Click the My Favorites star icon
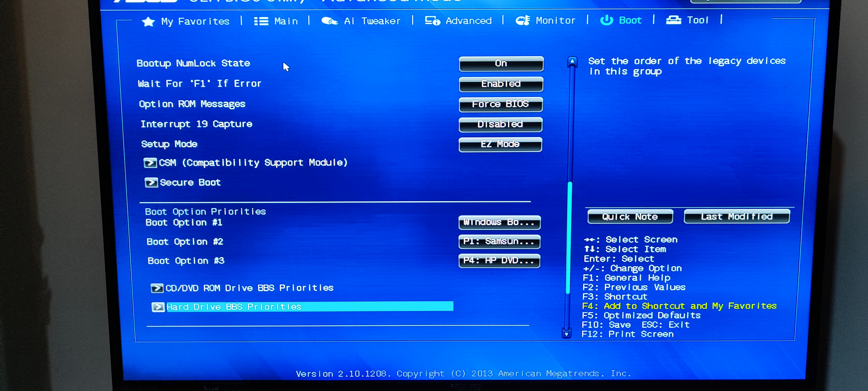This screenshot has height=391, width=868. pos(148,22)
